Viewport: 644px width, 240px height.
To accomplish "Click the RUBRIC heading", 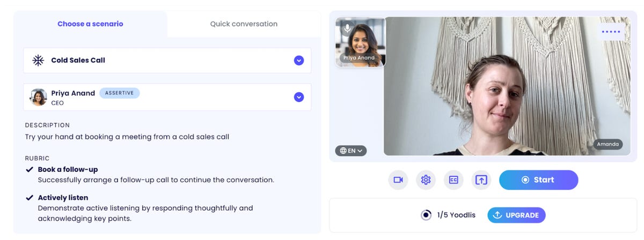I will (x=37, y=159).
